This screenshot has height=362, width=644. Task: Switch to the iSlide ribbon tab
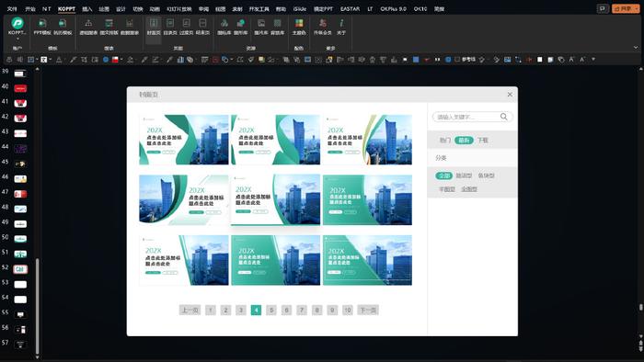click(299, 8)
